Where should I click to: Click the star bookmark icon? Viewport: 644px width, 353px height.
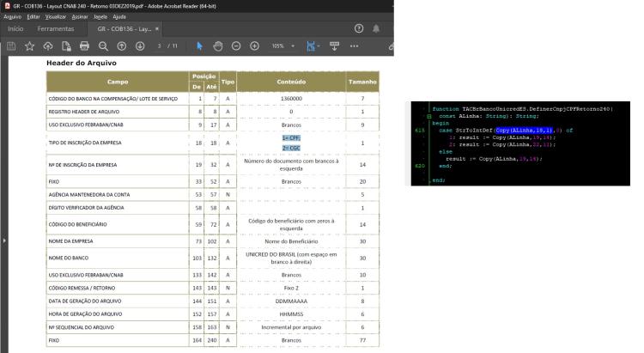click(x=29, y=46)
